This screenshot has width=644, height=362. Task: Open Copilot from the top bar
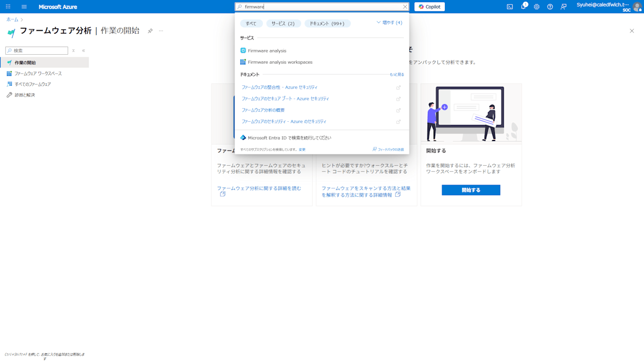(x=429, y=7)
